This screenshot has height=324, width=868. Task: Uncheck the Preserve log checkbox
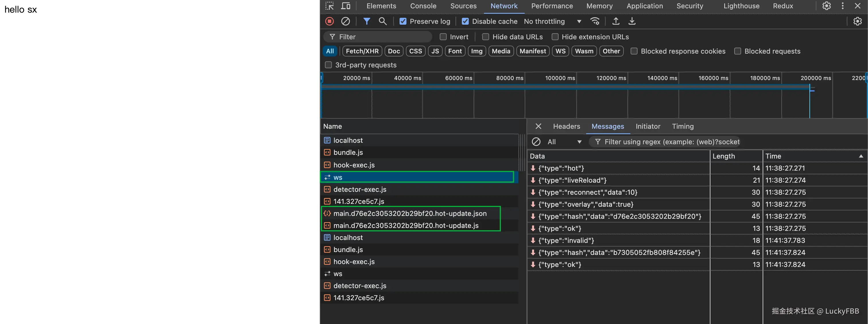tap(403, 21)
